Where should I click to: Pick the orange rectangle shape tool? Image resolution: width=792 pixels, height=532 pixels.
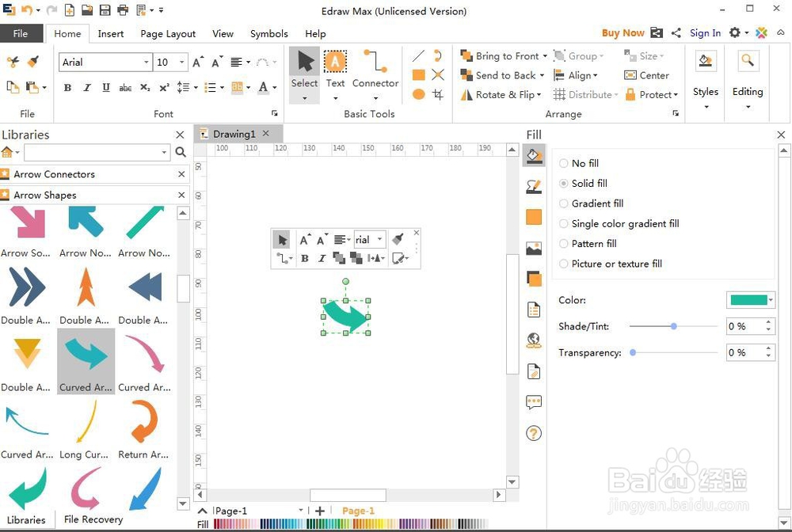[x=418, y=75]
